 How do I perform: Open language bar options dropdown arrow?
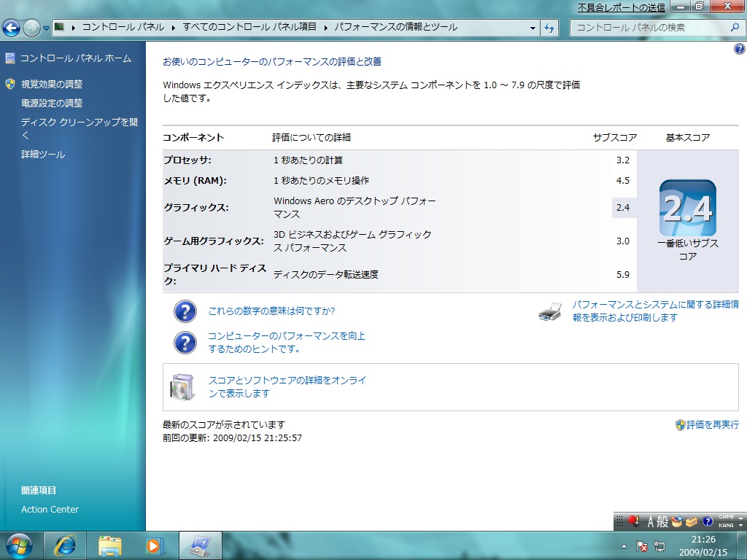(x=741, y=525)
